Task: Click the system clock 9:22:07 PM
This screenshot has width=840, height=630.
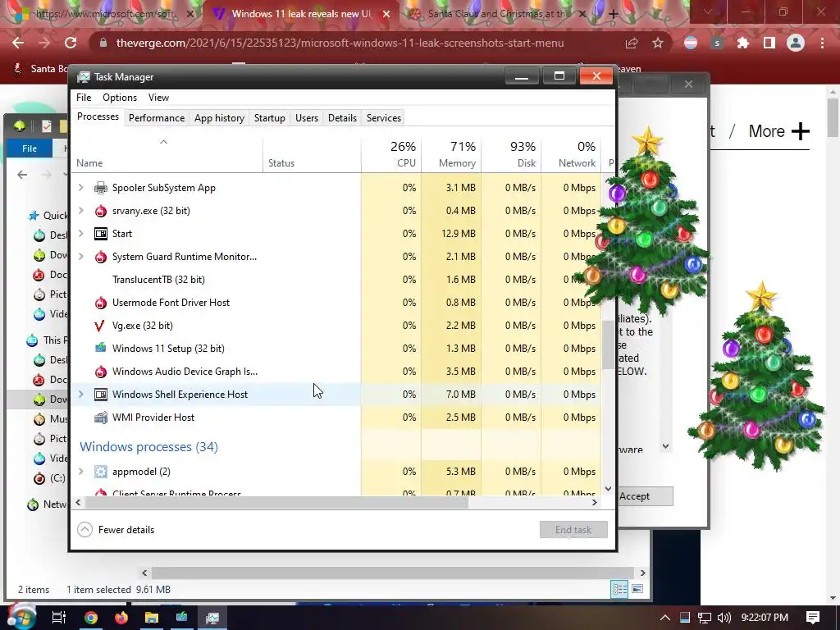Action: coord(765,618)
